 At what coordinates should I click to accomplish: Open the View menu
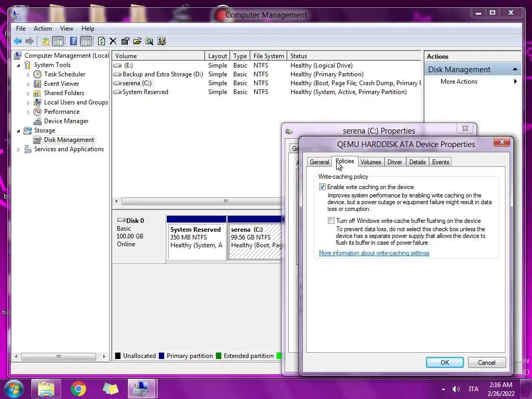[x=66, y=29]
